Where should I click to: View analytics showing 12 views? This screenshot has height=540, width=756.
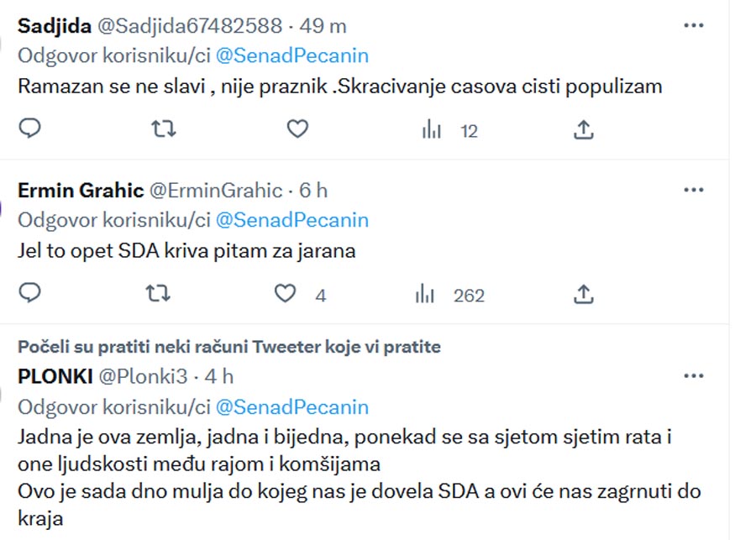[449, 130]
